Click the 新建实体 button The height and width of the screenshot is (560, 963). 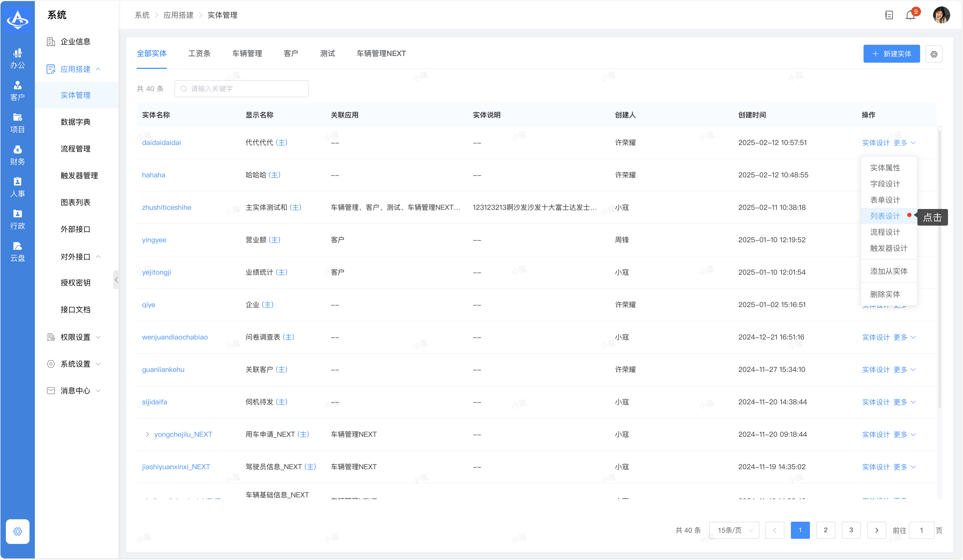click(891, 54)
